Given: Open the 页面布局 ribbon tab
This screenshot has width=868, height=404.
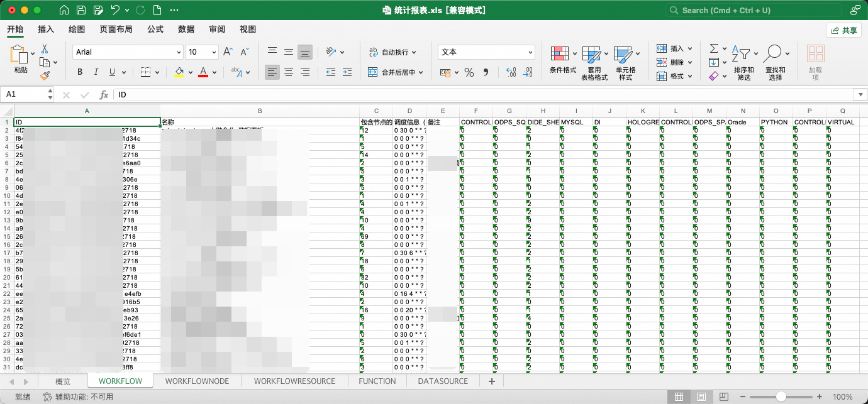Looking at the screenshot, I should point(116,29).
